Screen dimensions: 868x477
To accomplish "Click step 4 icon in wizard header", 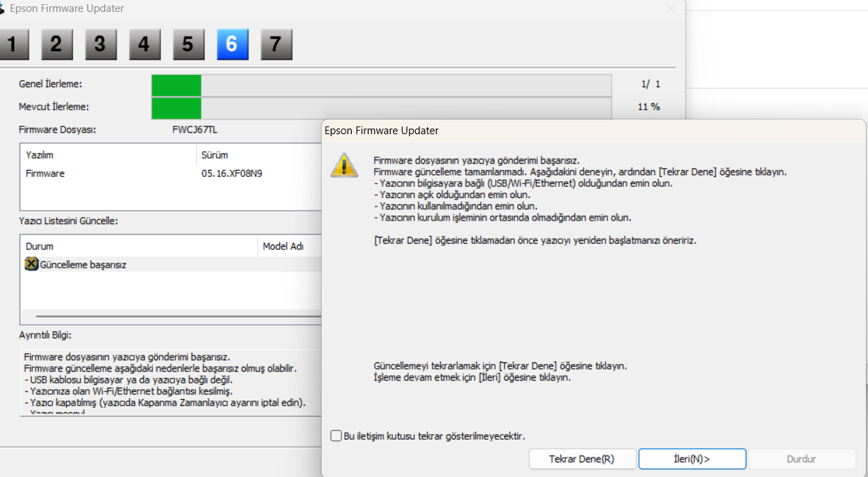I will coord(144,44).
